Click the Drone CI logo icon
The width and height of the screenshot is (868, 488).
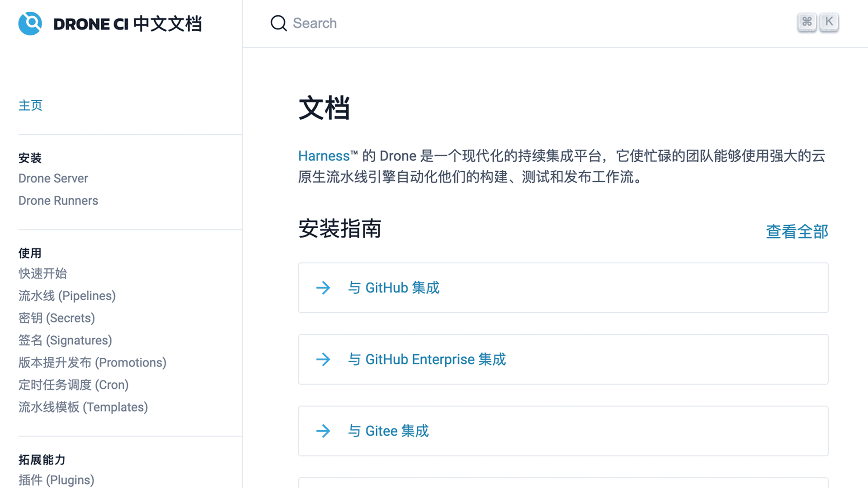pos(30,23)
